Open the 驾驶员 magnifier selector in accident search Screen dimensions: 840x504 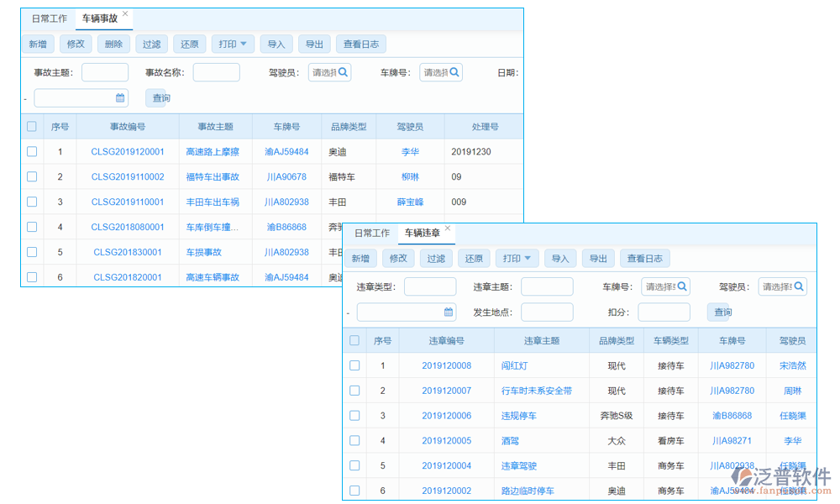click(341, 71)
